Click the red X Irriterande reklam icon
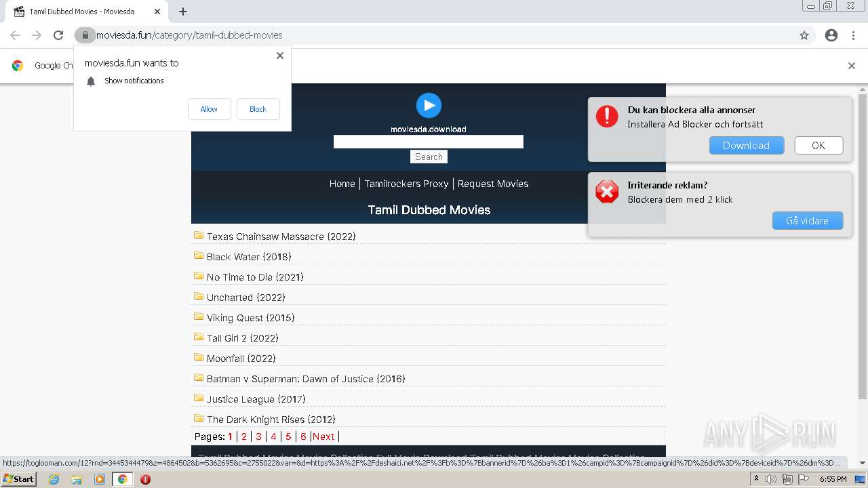 click(607, 192)
